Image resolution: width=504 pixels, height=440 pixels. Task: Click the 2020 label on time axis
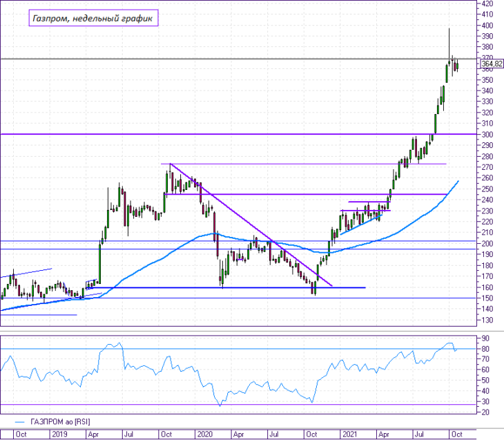pos(205,434)
